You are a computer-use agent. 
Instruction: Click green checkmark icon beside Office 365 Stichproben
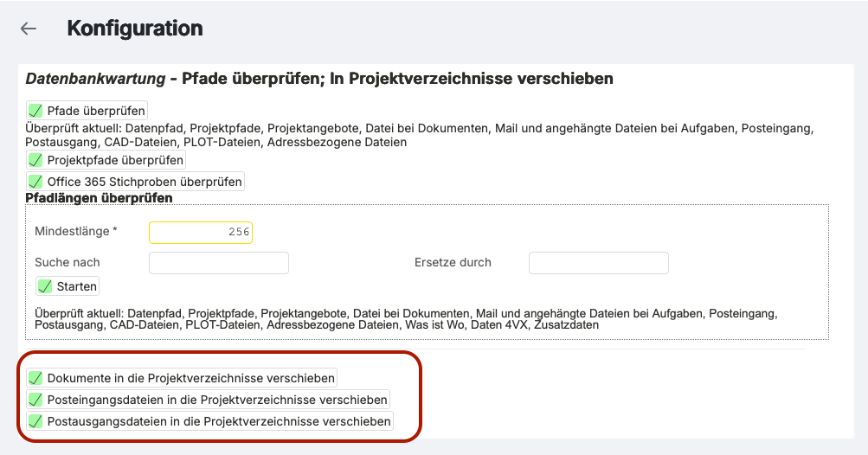pyautogui.click(x=35, y=182)
